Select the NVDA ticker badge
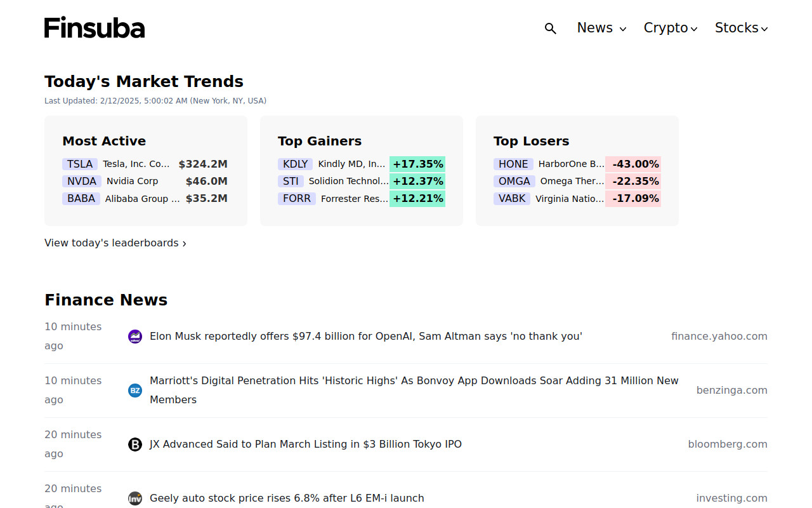The width and height of the screenshot is (812, 508). coord(82,181)
